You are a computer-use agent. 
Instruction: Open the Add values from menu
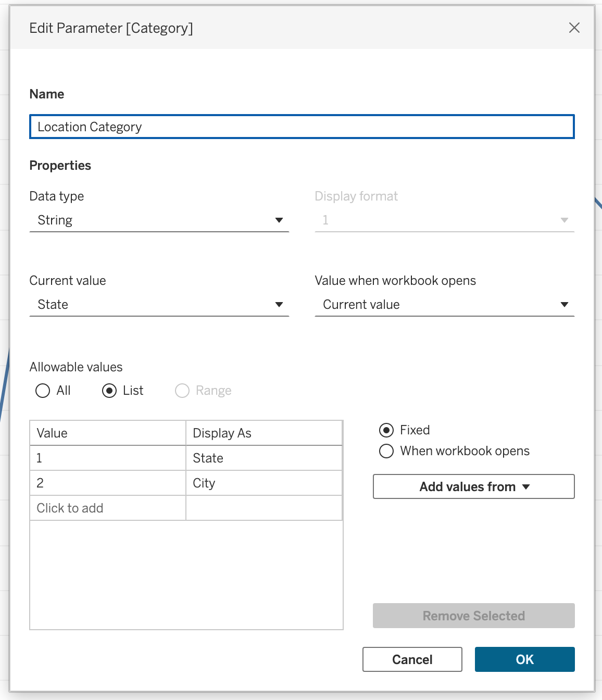click(x=473, y=486)
